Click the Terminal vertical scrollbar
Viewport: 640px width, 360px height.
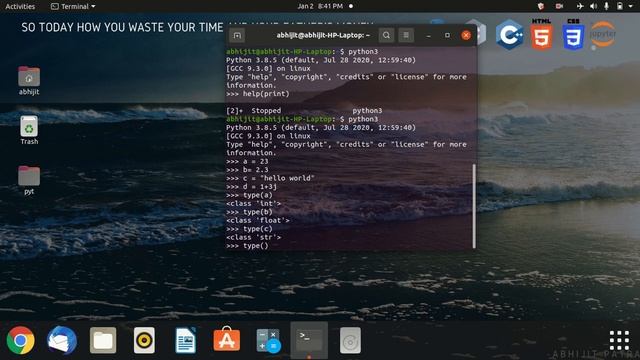tap(474, 206)
